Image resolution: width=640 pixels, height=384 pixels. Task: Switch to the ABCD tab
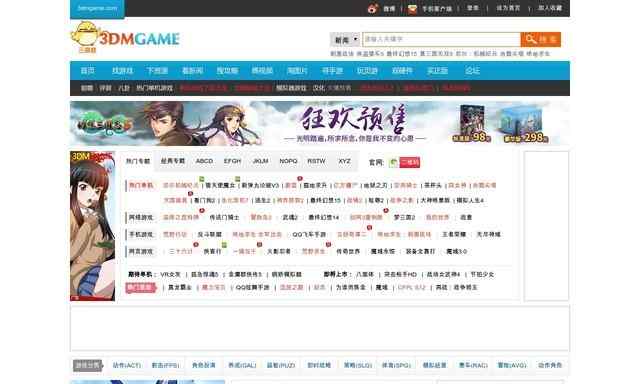click(204, 161)
